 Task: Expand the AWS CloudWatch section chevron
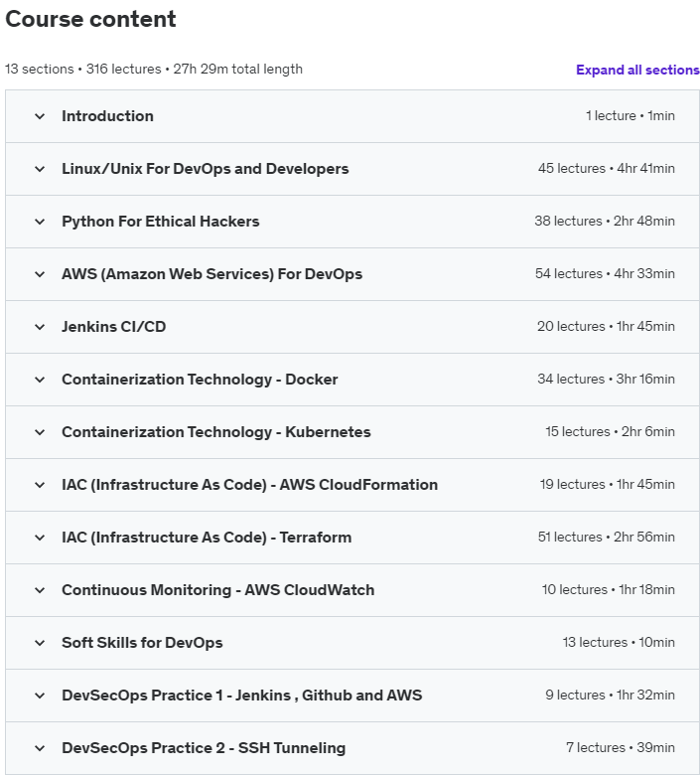(x=40, y=590)
